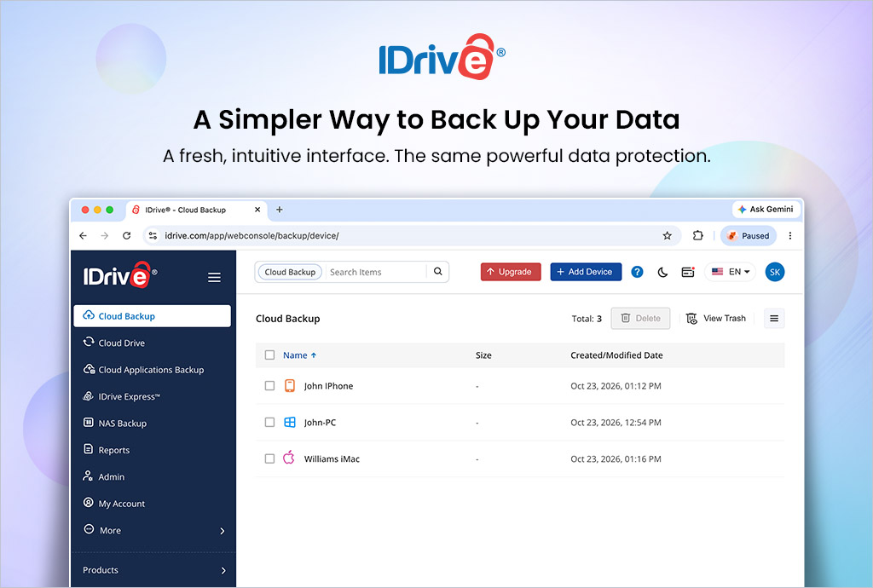Click the idrive.com address bar URL
The width and height of the screenshot is (873, 588).
click(251, 236)
